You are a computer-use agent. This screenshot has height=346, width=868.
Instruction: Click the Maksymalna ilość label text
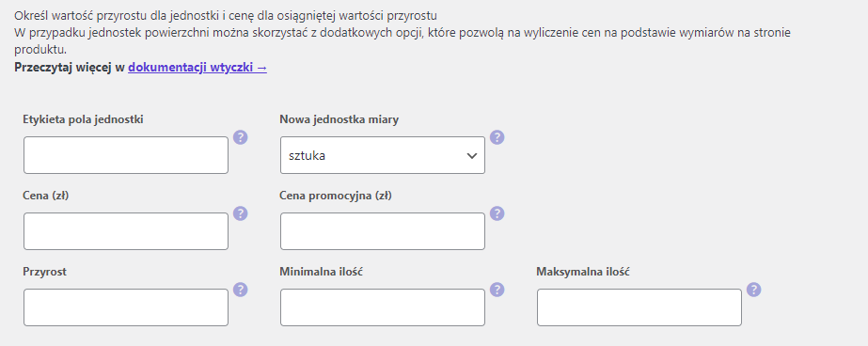pos(583,272)
